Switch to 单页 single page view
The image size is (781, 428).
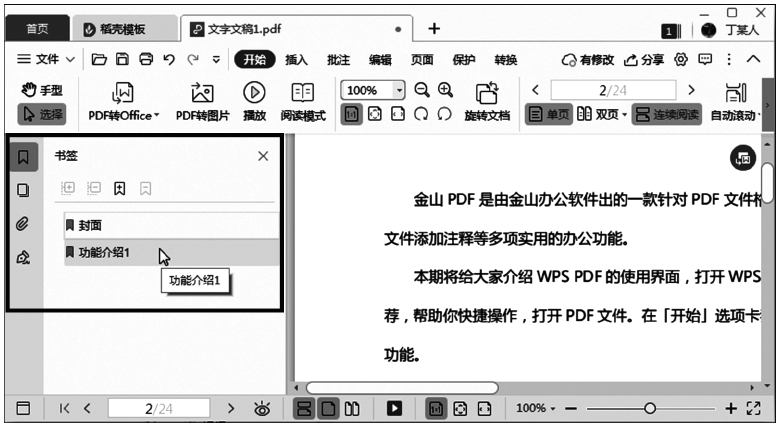click(548, 115)
